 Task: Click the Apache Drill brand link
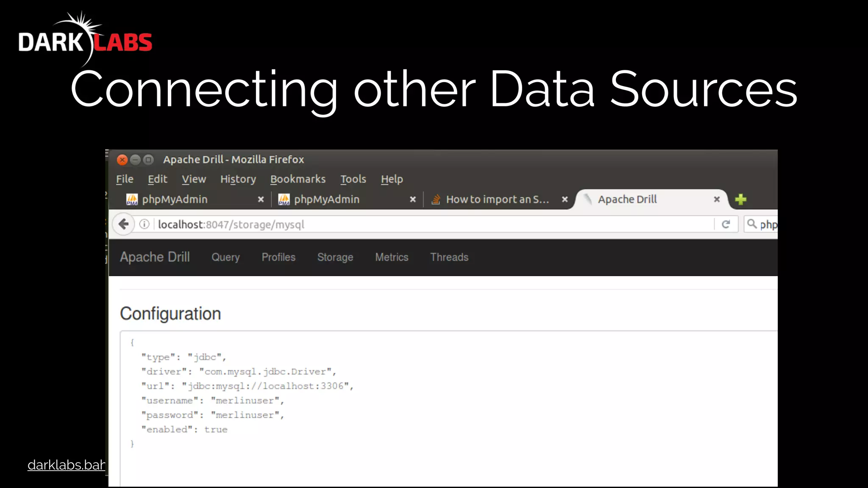pos(155,257)
